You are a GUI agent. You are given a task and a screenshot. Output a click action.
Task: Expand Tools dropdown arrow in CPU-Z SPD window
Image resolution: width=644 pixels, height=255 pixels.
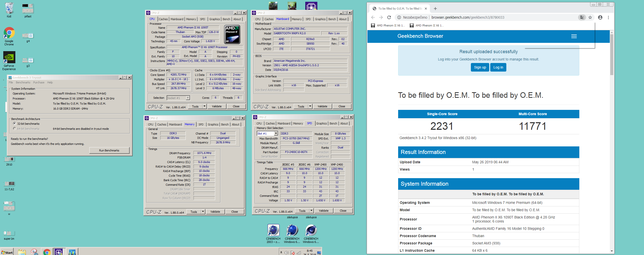[x=312, y=211]
